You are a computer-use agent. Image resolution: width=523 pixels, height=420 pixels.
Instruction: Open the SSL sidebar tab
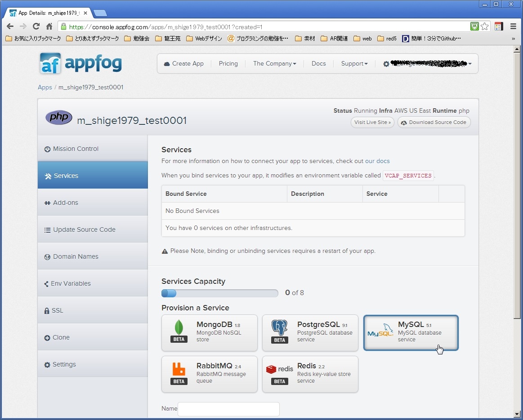pyautogui.click(x=93, y=310)
